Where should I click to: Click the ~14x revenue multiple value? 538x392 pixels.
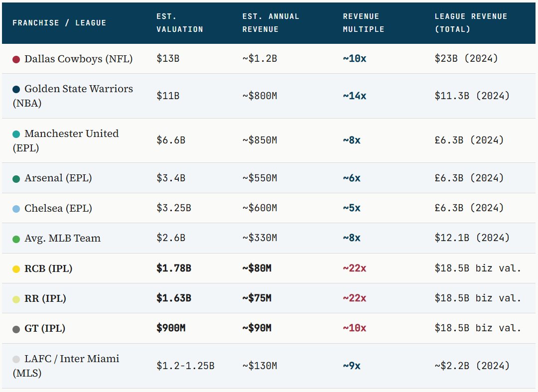tap(355, 96)
